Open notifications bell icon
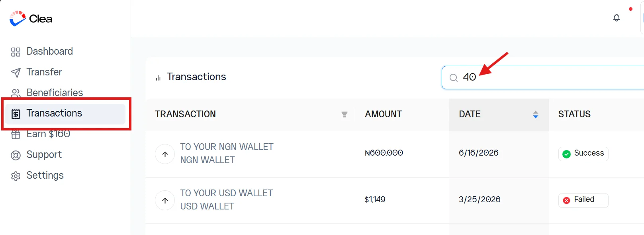This screenshot has height=235, width=644. [617, 18]
